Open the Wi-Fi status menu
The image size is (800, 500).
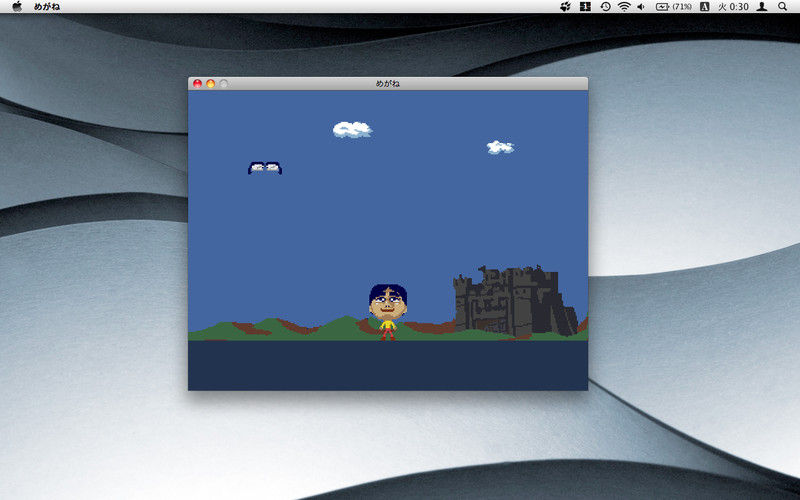pyautogui.click(x=623, y=7)
